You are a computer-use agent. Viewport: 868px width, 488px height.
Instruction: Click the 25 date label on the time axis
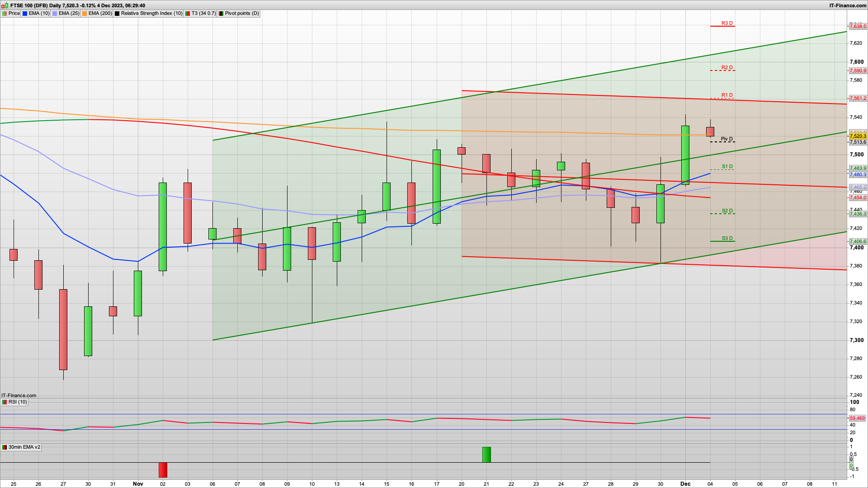pyautogui.click(x=14, y=483)
